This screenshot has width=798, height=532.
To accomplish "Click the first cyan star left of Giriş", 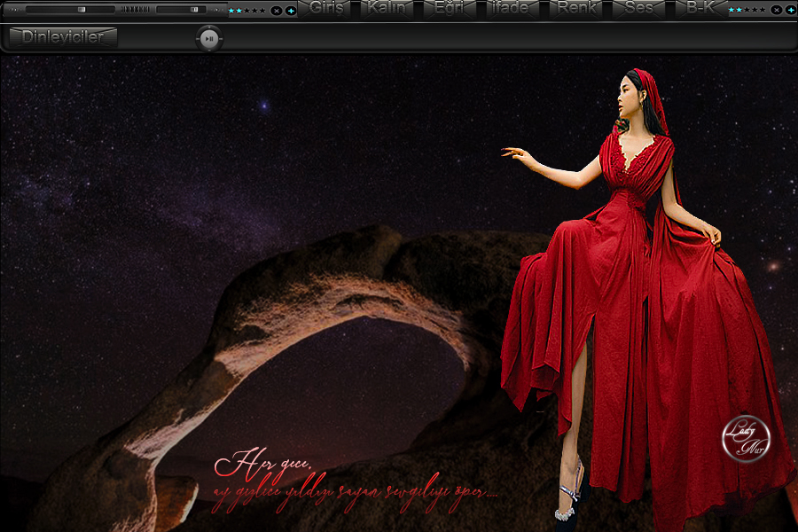I will (231, 11).
